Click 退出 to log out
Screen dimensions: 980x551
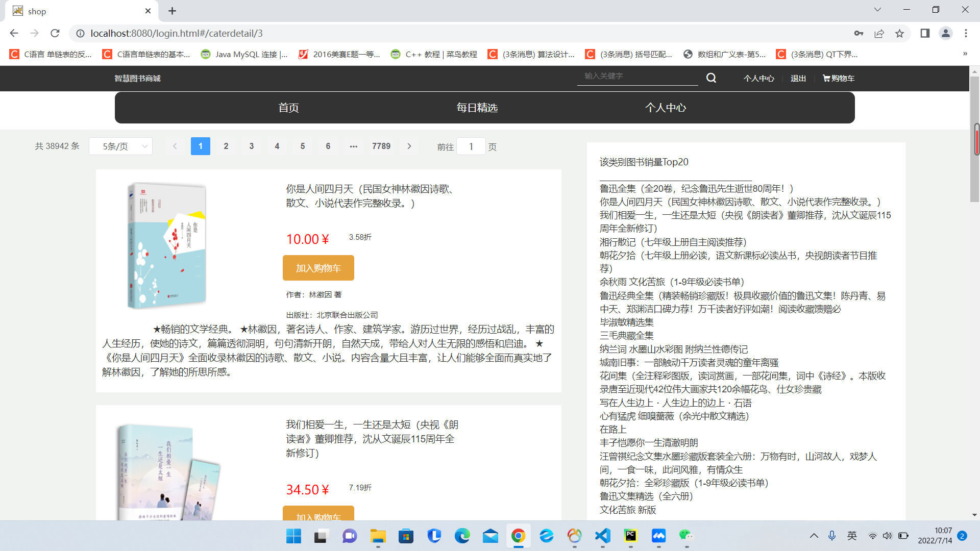point(798,79)
